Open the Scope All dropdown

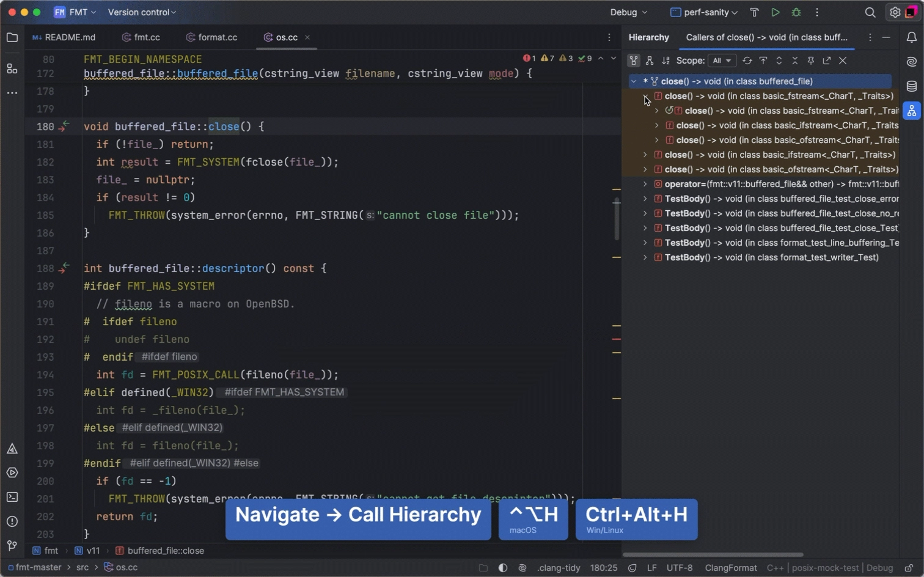[x=722, y=61]
